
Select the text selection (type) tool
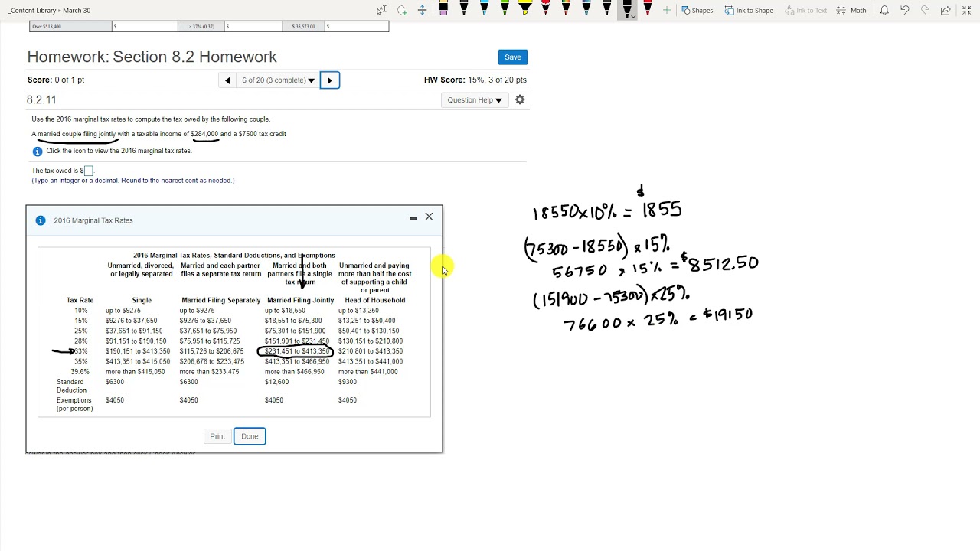[x=381, y=10]
